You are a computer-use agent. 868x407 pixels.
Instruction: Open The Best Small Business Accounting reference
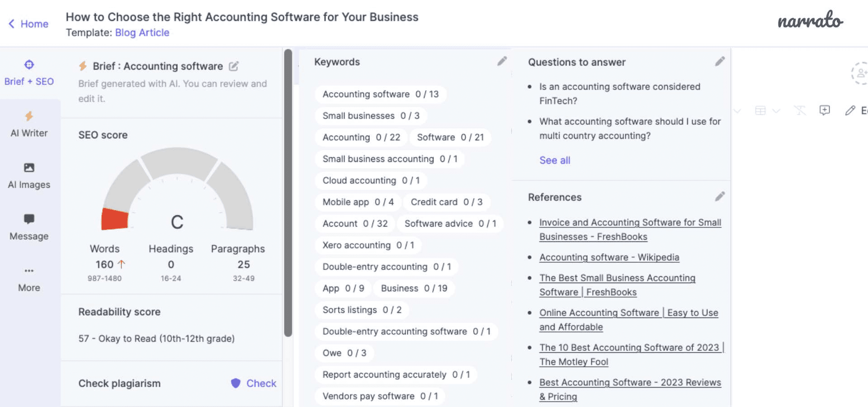point(617,285)
